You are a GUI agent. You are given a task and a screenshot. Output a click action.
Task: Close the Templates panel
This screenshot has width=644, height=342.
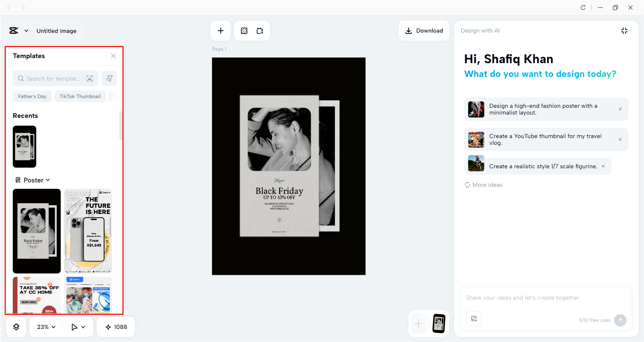(x=113, y=56)
